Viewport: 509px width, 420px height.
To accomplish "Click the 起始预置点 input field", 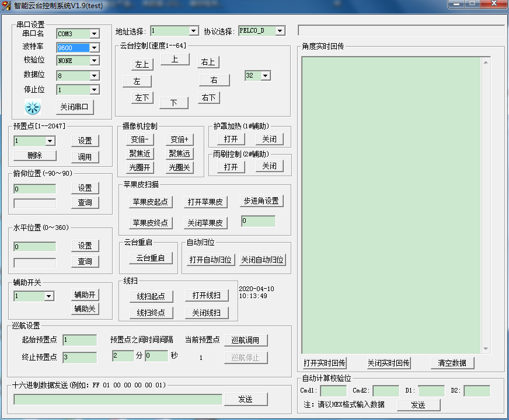I will tap(80, 340).
